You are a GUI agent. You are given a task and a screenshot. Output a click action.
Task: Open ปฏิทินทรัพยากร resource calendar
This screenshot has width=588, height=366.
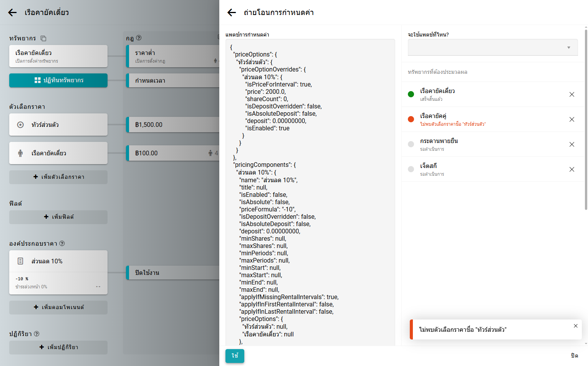[x=58, y=80]
